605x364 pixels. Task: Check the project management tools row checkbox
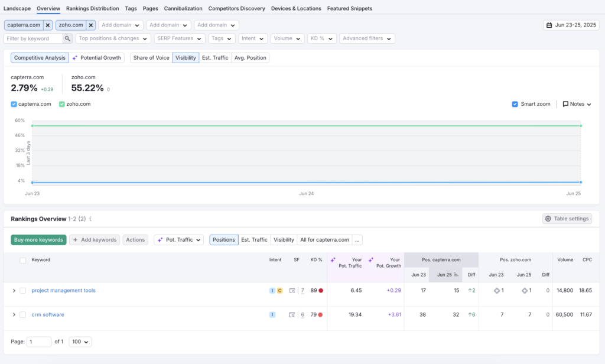(x=23, y=291)
